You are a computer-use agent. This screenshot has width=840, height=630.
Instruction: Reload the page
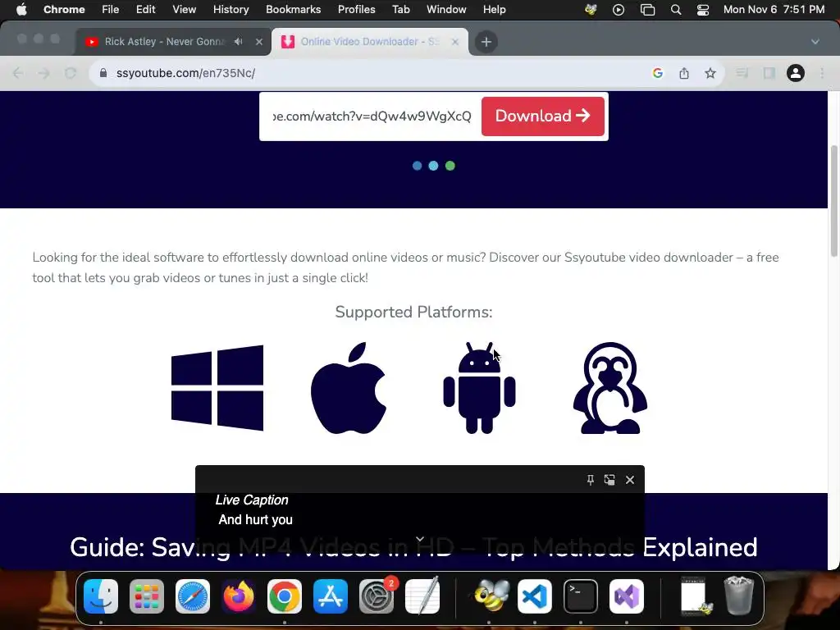(x=71, y=73)
